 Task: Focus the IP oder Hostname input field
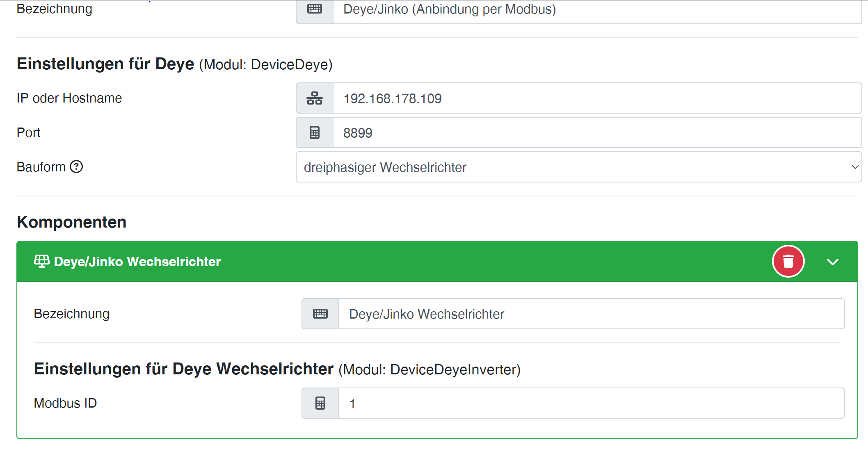pyautogui.click(x=597, y=98)
